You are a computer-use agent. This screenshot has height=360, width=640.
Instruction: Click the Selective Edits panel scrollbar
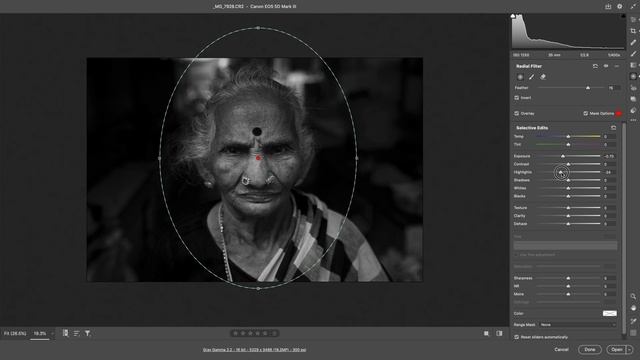[x=624, y=229]
